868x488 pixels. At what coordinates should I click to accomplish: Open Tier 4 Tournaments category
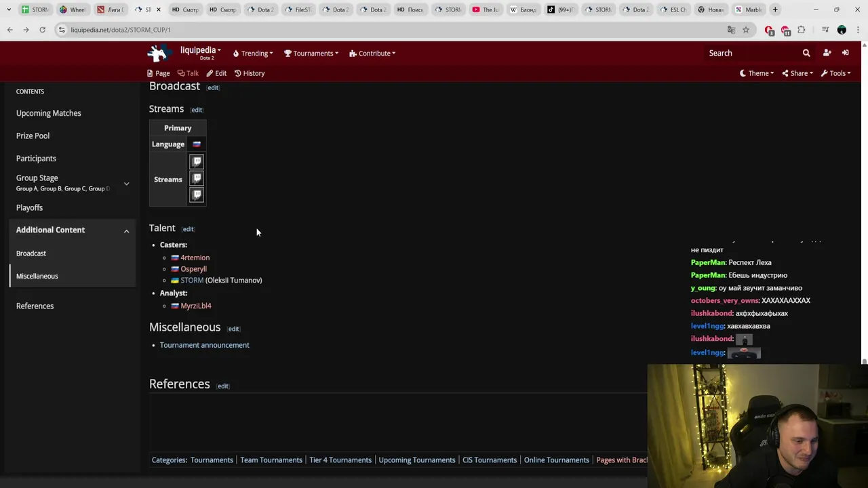[340, 460]
